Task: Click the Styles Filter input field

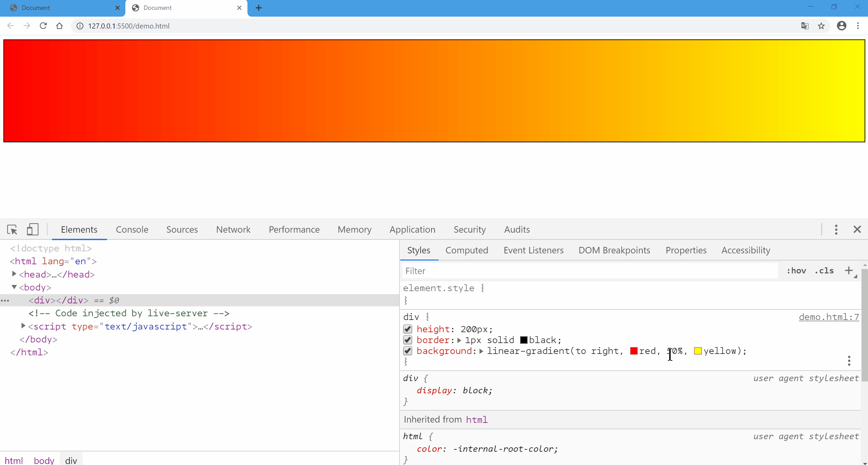Action: (590, 271)
